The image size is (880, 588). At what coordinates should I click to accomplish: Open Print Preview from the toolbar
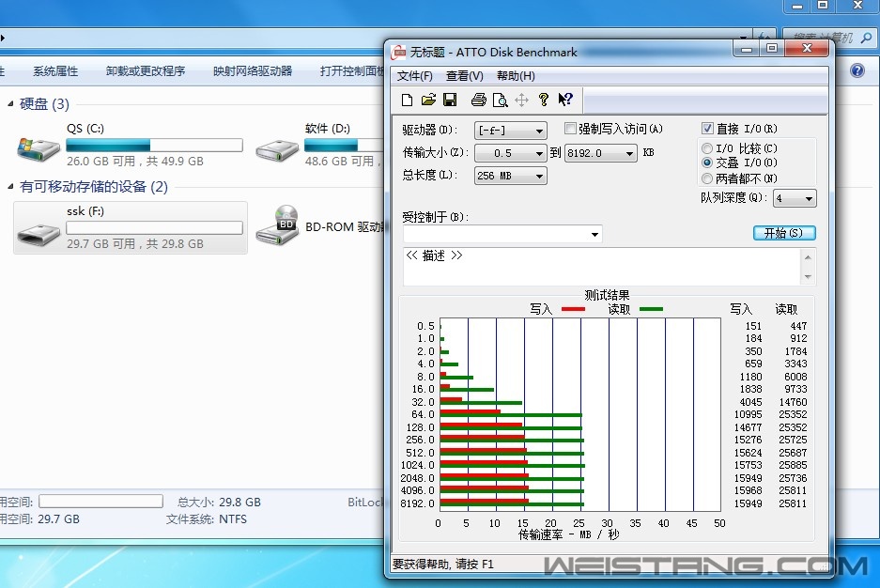(501, 100)
